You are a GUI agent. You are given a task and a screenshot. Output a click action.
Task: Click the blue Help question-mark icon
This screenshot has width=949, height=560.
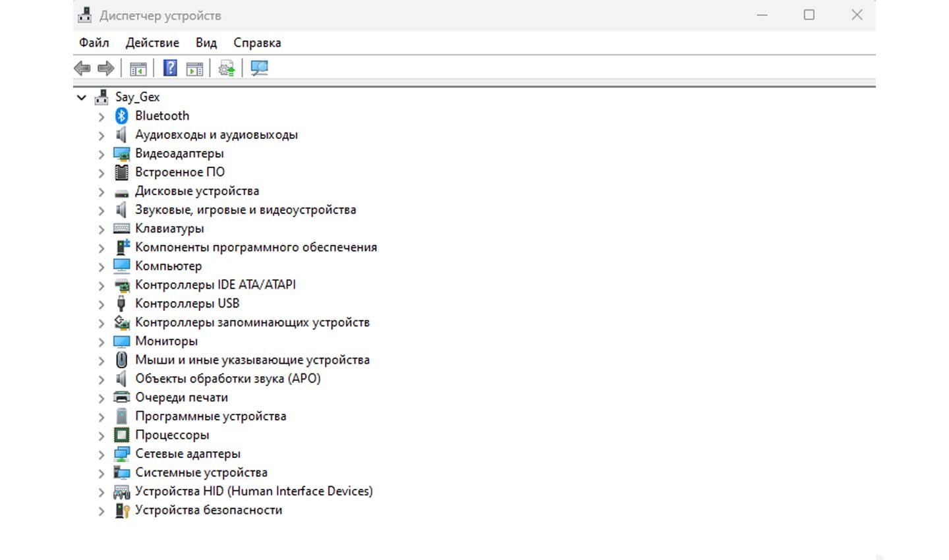pyautogui.click(x=170, y=68)
